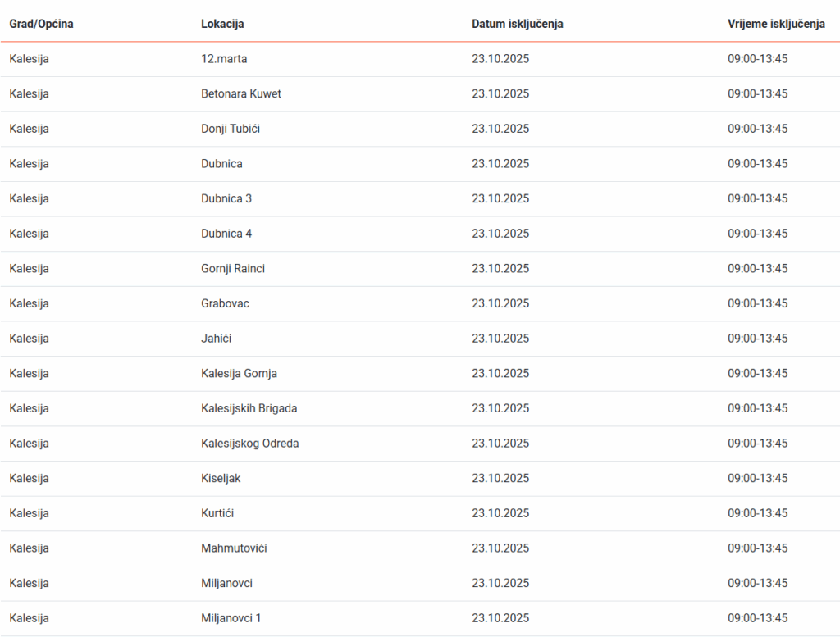Click on Donji Tubići location

pos(231,129)
